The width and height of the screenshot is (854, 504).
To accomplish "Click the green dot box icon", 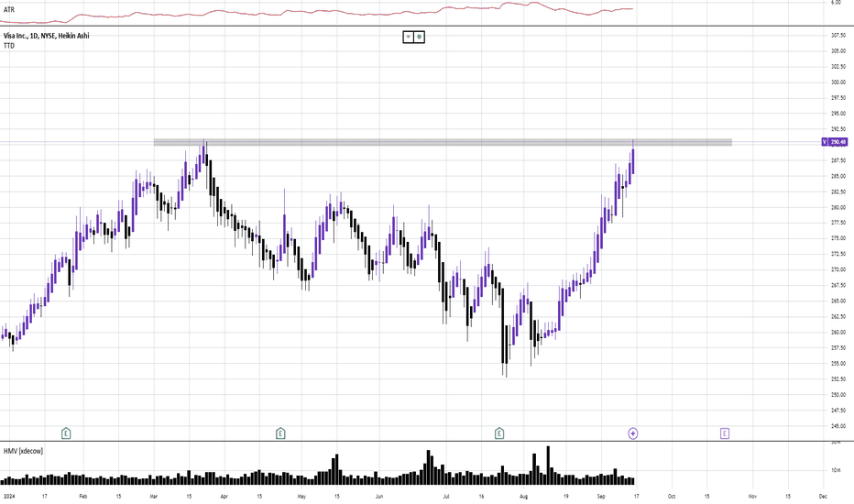I will coord(419,37).
